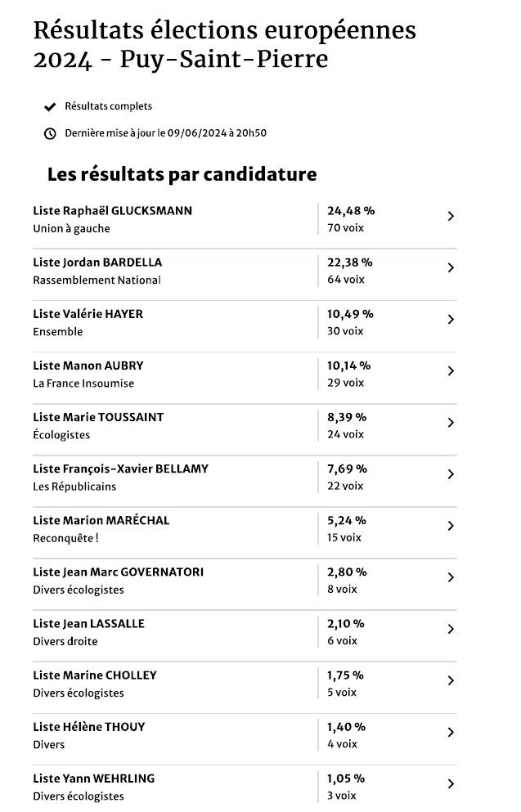Screen dimensions: 521x812
Task: Click the Les résultats par candidature heading
Action: [x=182, y=174]
